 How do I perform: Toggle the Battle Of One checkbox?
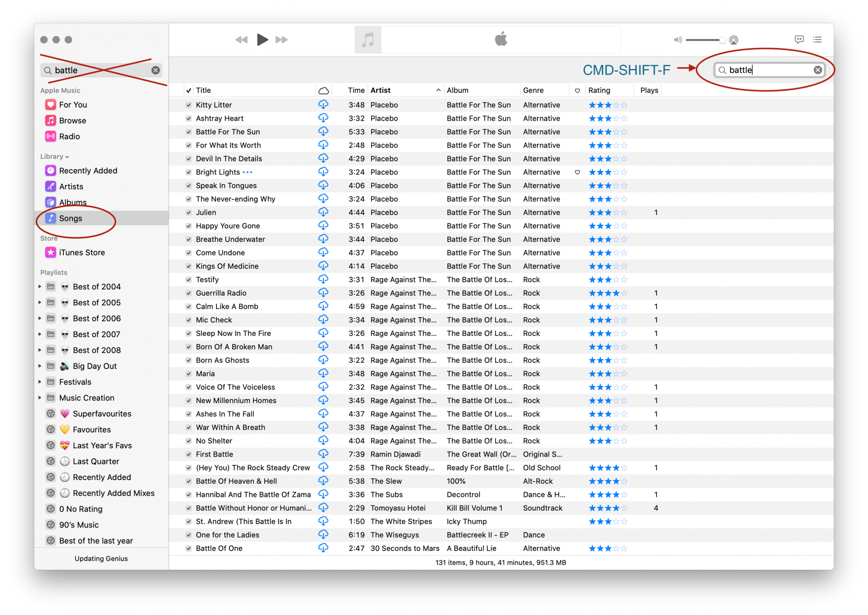point(189,549)
